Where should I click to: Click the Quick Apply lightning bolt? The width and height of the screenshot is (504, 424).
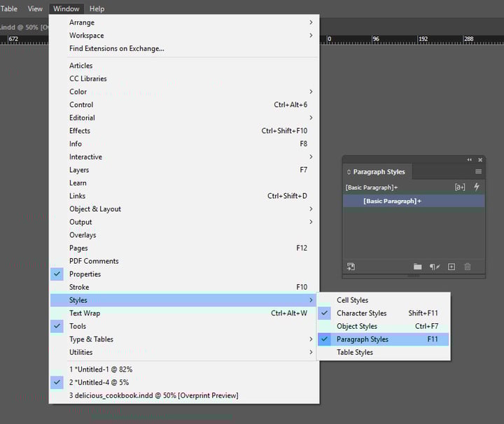477,187
